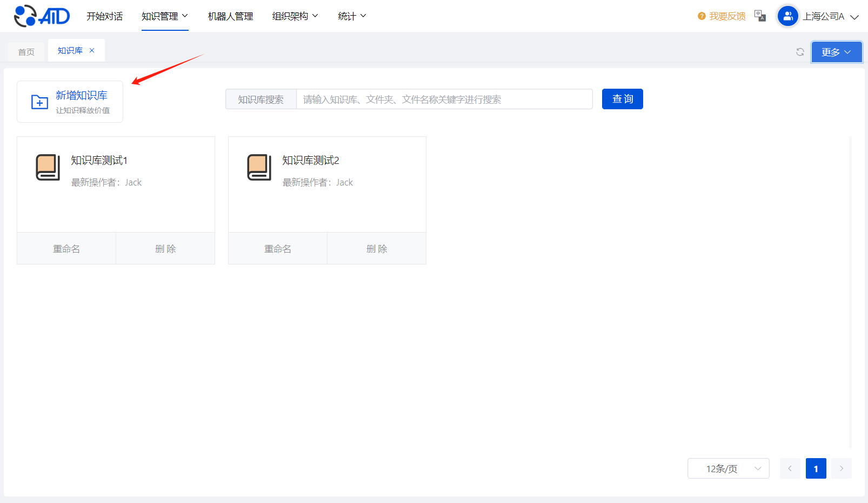Open 知识库测试2 title
The width and height of the screenshot is (868, 503).
pyautogui.click(x=310, y=160)
